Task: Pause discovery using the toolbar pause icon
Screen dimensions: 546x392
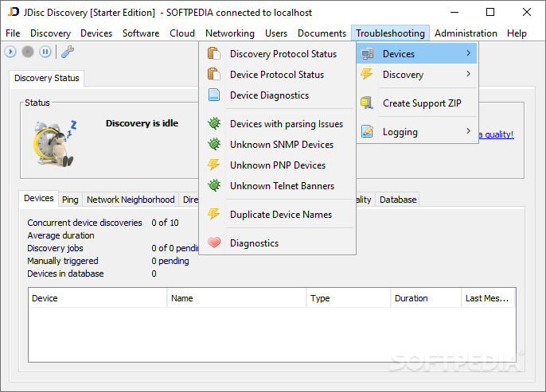Action: coord(45,52)
